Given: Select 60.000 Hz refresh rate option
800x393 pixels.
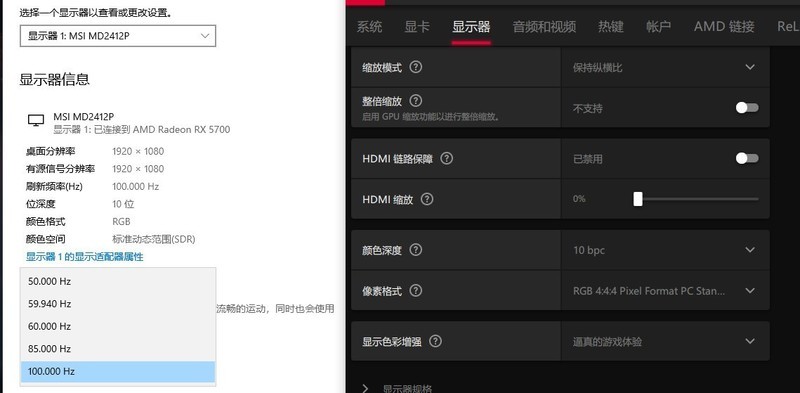Looking at the screenshot, I should 118,326.
